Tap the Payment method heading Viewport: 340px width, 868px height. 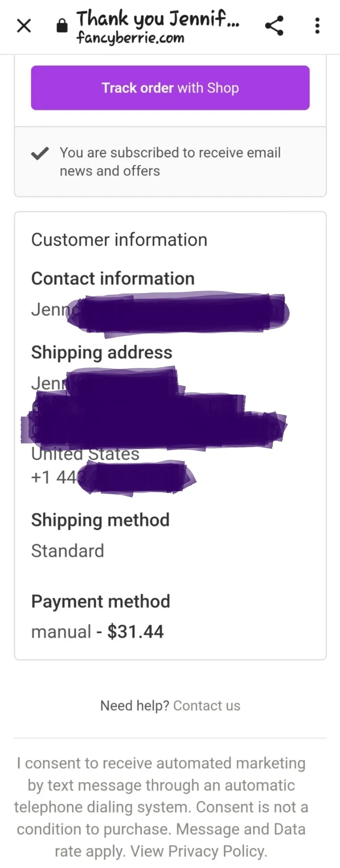101,602
